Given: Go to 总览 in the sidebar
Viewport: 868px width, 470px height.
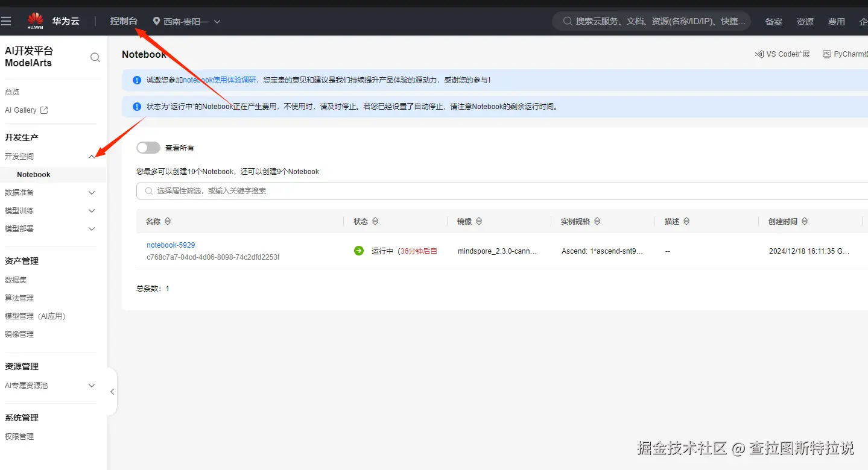Looking at the screenshot, I should pyautogui.click(x=12, y=92).
